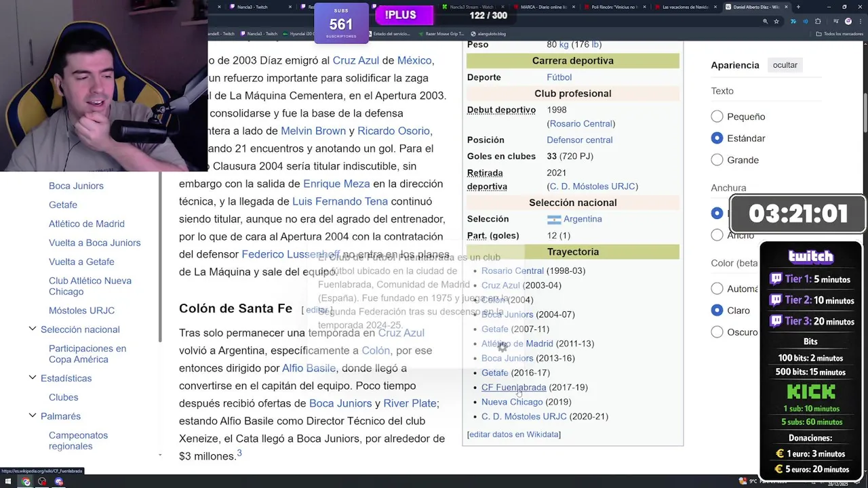
Task: Go to Vuelta a Boca Juniors section
Action: 94,243
